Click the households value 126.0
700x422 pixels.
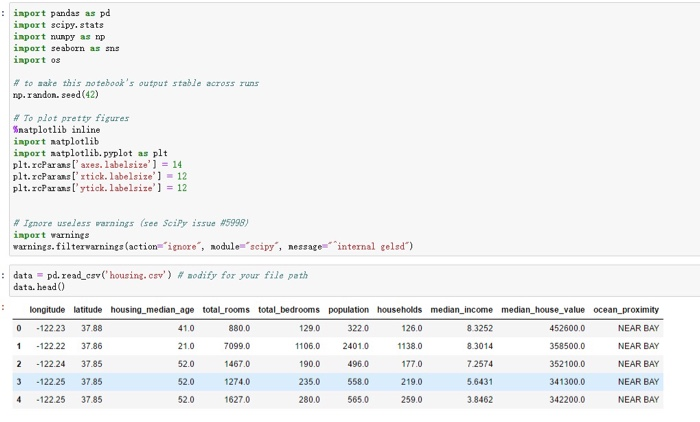click(x=412, y=328)
